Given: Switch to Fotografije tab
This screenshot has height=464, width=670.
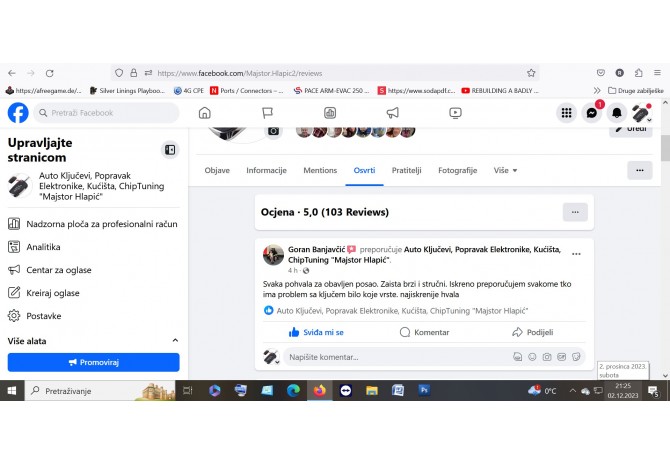Looking at the screenshot, I should point(457,170).
